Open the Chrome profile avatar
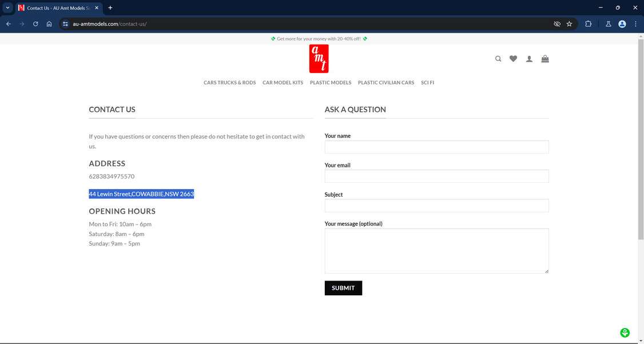The height and width of the screenshot is (344, 644). click(622, 24)
